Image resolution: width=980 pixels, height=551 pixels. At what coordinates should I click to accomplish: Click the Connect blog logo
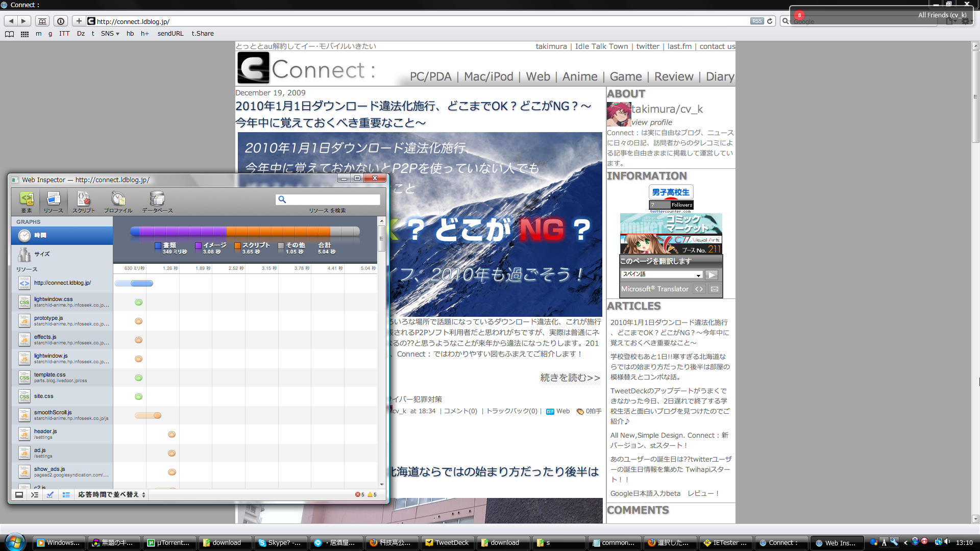coord(306,69)
